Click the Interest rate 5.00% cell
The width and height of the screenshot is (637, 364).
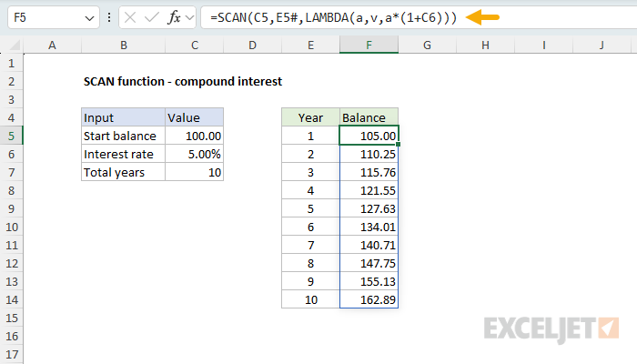pos(194,154)
